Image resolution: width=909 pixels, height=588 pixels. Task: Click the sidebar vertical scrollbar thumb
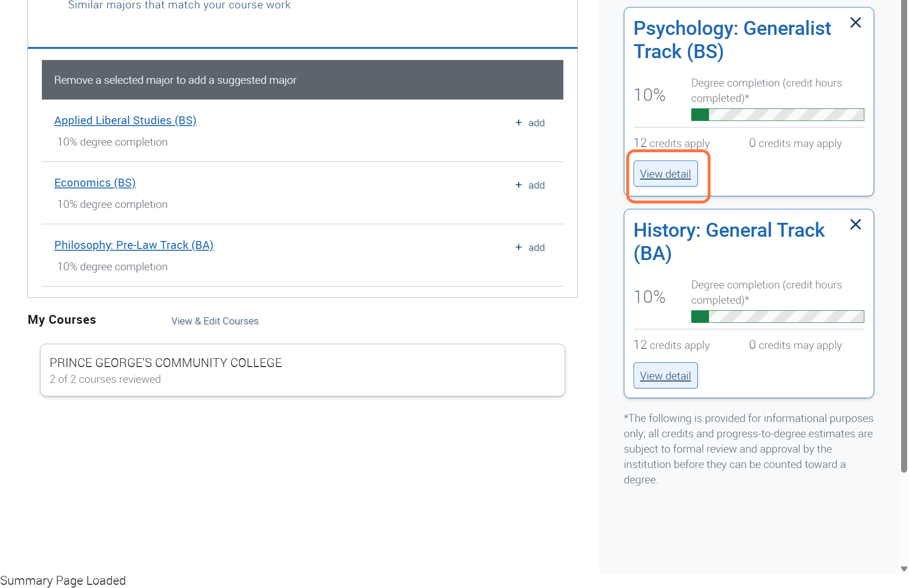(904, 236)
